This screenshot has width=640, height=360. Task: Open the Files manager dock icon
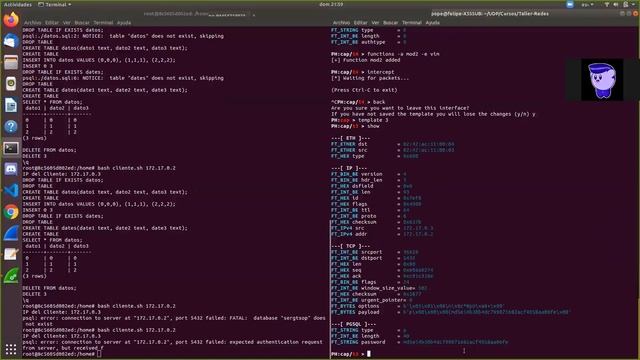(11, 62)
